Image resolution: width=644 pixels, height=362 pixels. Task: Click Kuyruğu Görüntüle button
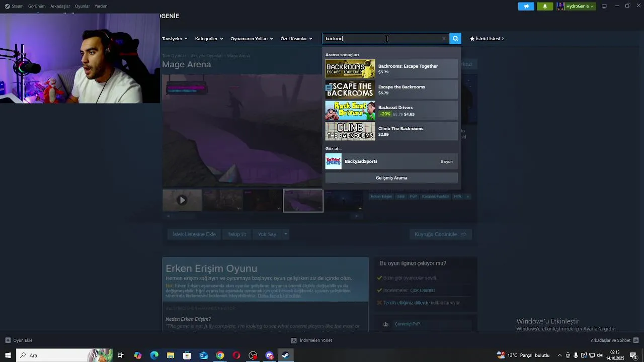[440, 234]
